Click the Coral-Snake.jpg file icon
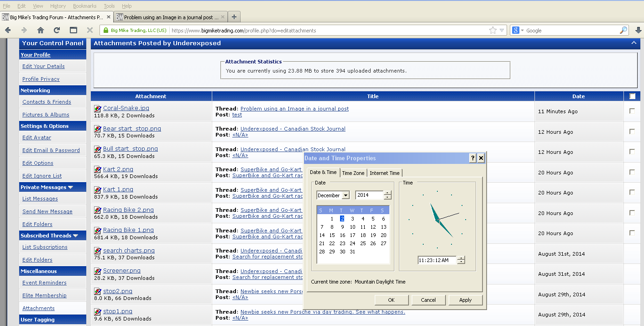Image resolution: width=644 pixels, height=326 pixels. point(97,109)
